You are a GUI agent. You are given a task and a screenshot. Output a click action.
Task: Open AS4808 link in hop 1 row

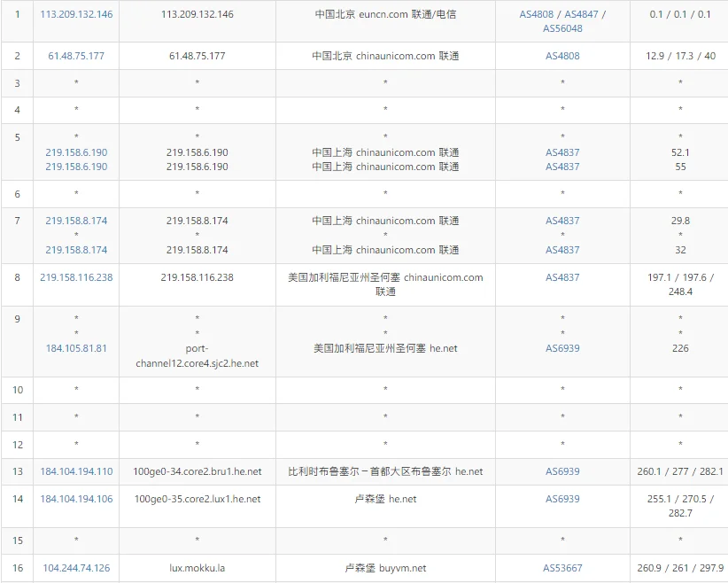[x=536, y=14]
